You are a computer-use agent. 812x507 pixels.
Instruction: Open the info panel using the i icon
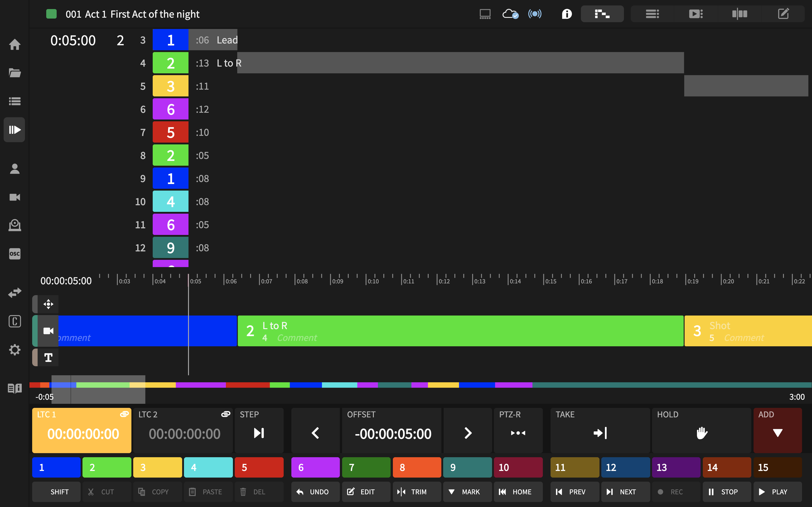pos(566,14)
